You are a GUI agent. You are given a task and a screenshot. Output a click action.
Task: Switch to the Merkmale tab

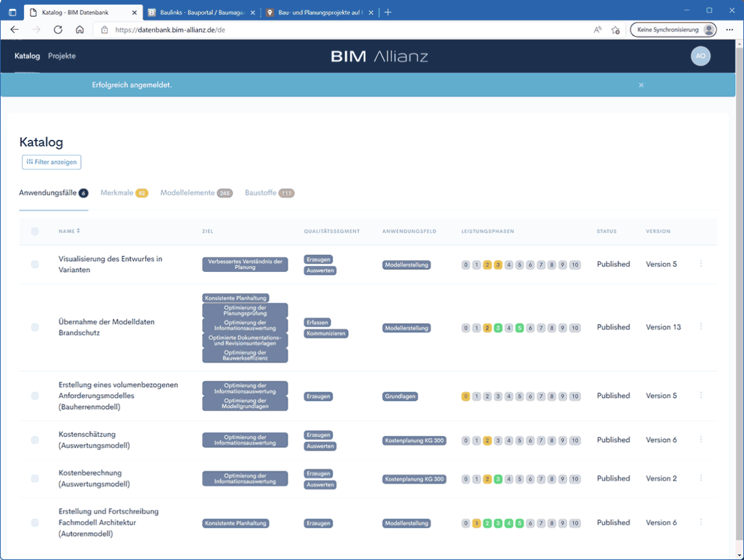(124, 193)
